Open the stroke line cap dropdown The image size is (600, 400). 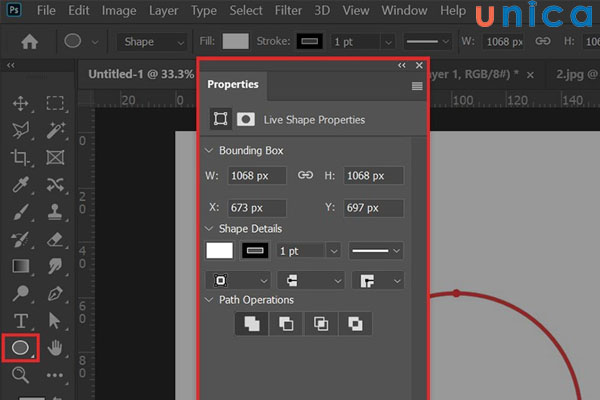point(310,281)
